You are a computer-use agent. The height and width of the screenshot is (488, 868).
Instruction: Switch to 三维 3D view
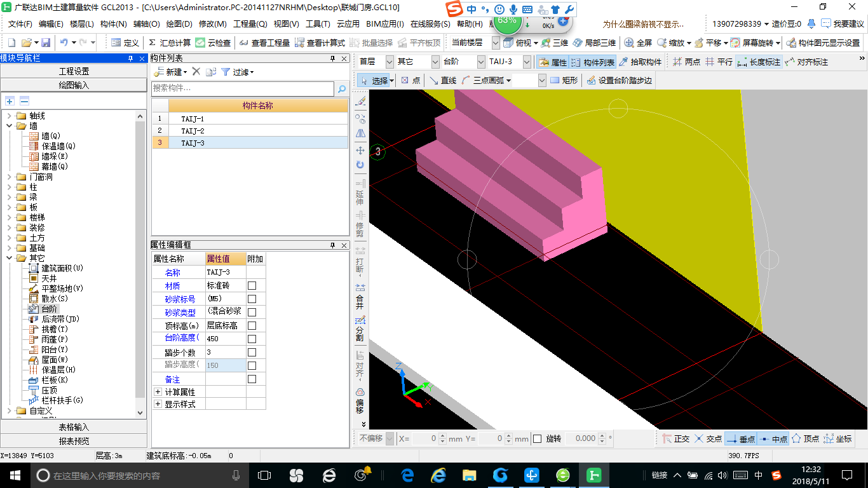point(555,43)
